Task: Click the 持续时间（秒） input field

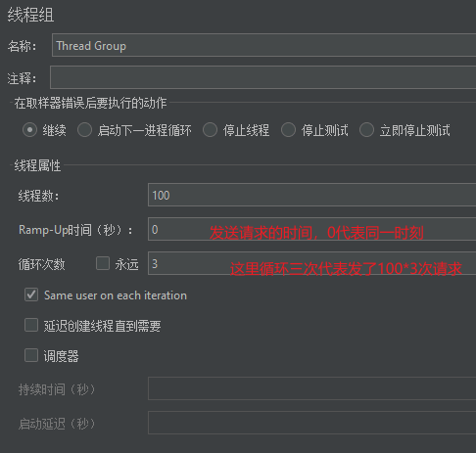Action: (x=311, y=388)
